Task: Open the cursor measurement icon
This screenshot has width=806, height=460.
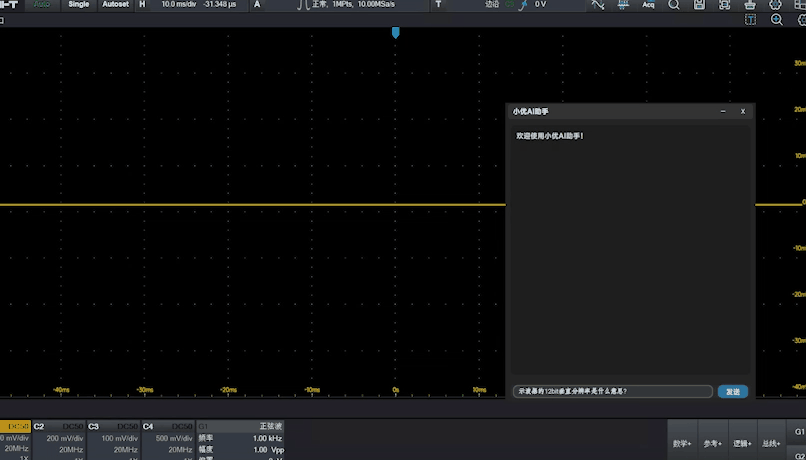Action: [623, 5]
